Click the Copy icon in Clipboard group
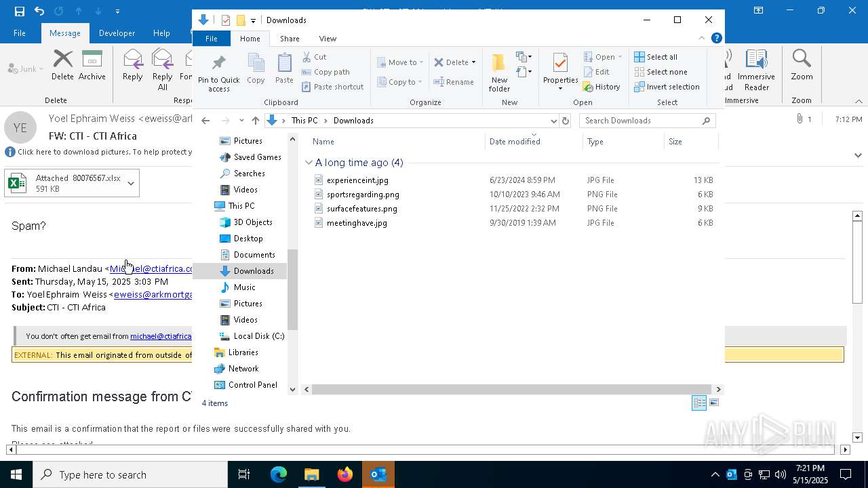868x488 pixels. point(256,64)
